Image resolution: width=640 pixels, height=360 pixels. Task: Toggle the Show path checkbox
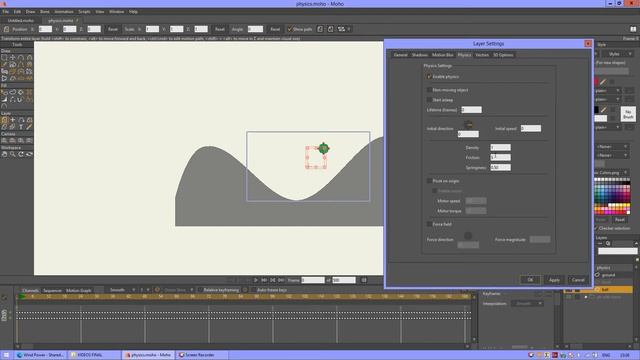point(290,29)
